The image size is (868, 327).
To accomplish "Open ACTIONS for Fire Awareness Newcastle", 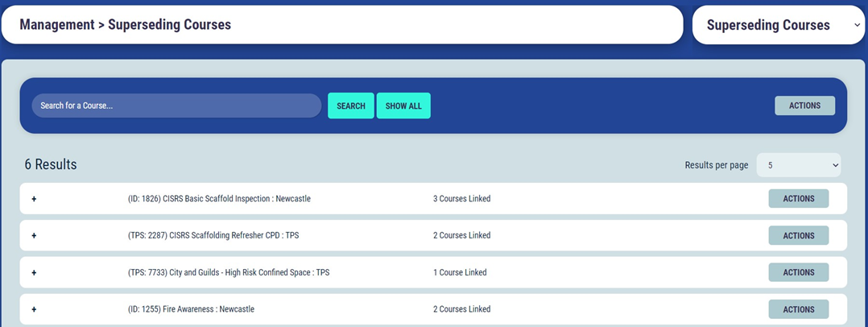I will [798, 309].
